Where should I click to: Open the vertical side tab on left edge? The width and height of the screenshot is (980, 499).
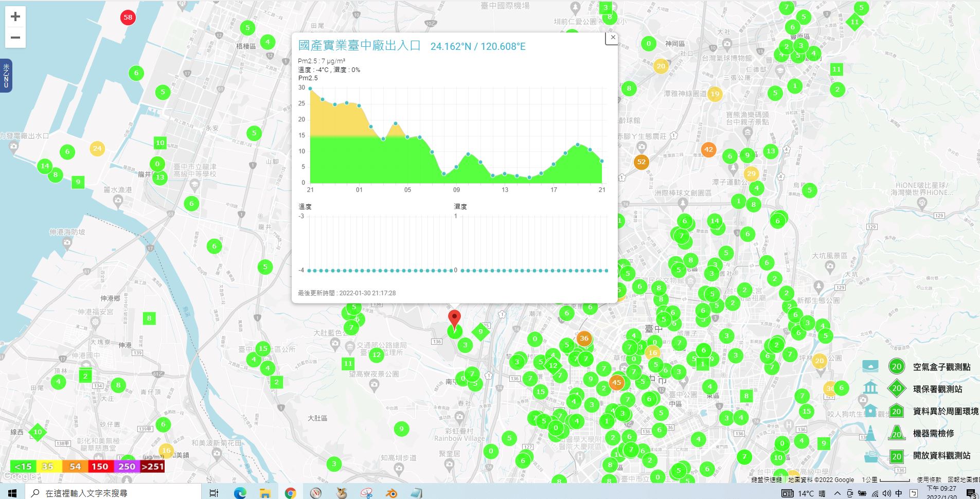6,75
